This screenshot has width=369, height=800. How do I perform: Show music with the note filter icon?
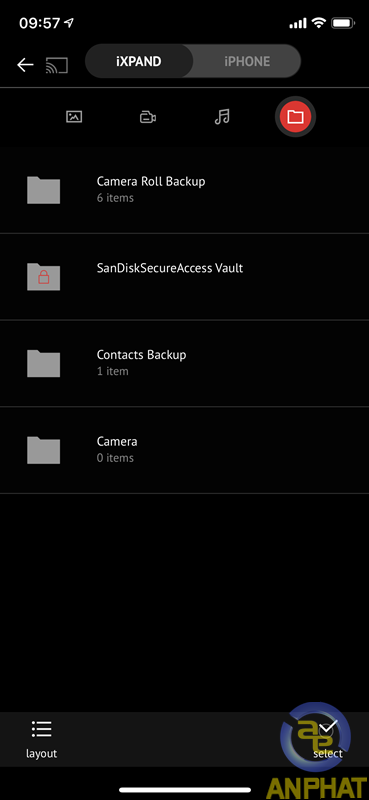pyautogui.click(x=222, y=117)
